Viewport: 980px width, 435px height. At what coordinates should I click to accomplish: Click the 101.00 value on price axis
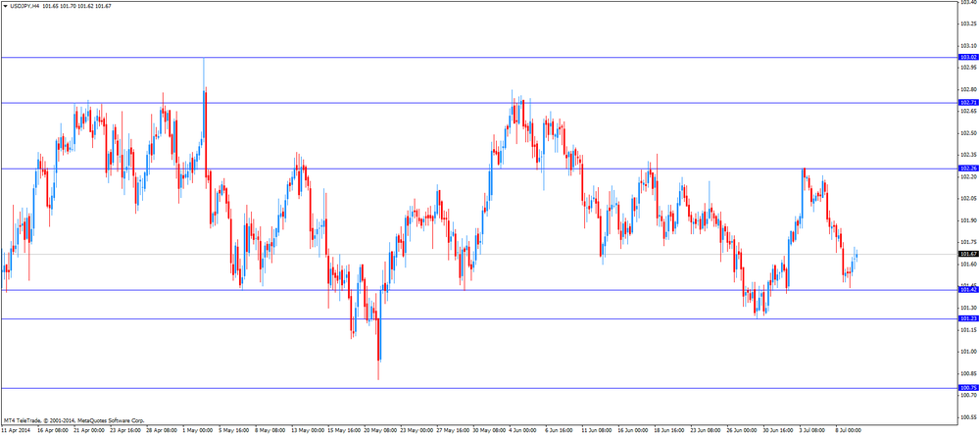(x=967, y=352)
